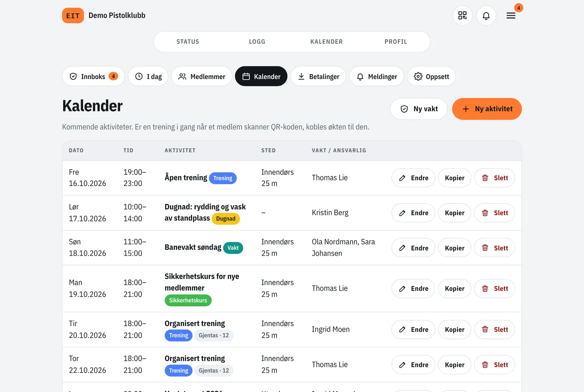Copy the Sikkerhetskurs activity

click(x=455, y=289)
